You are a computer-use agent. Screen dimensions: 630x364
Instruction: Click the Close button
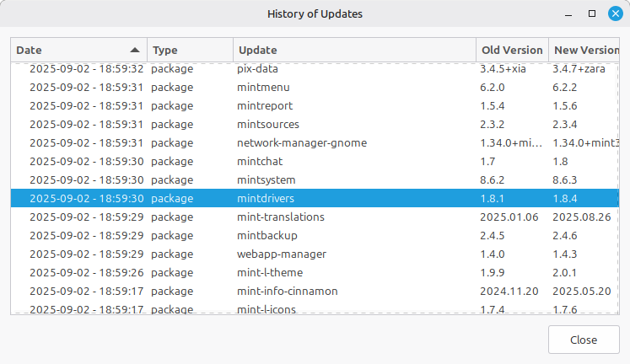tap(584, 340)
